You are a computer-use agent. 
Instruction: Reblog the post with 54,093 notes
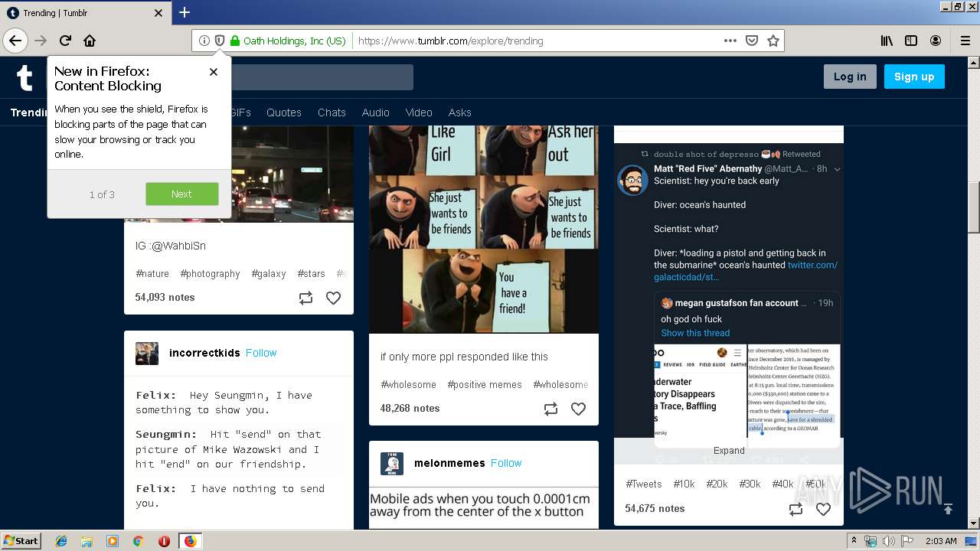point(305,298)
